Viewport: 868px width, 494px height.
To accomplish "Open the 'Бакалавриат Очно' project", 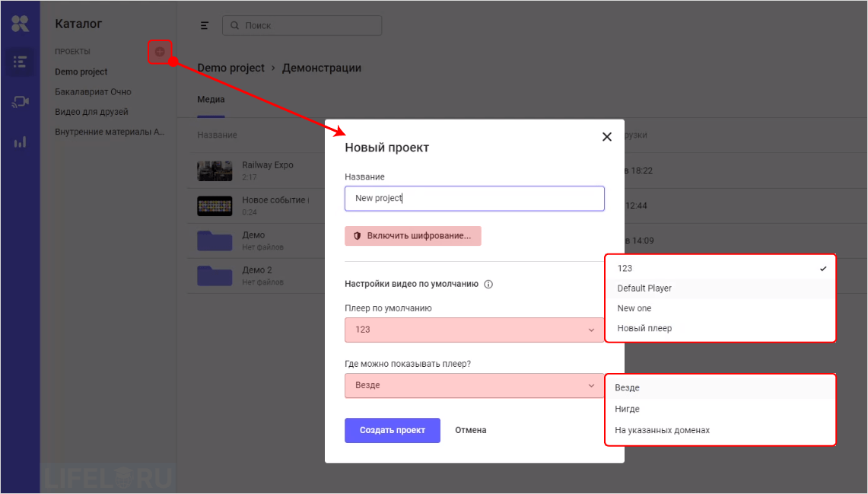I will click(93, 92).
